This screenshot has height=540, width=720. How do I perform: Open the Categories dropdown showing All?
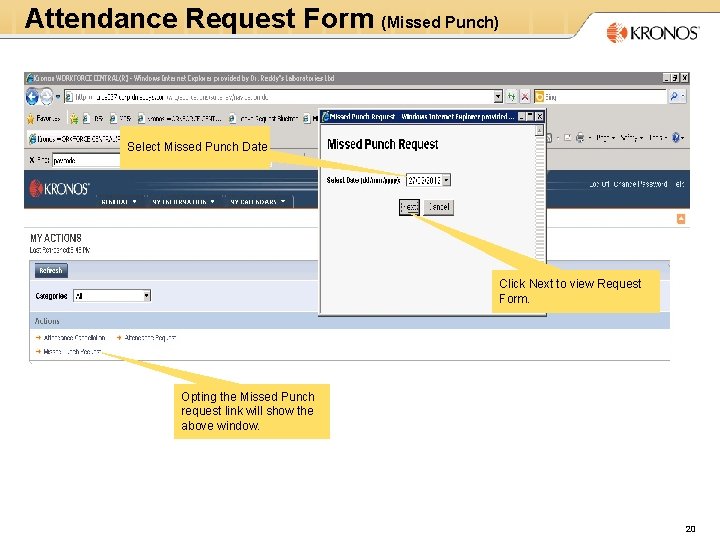point(112,296)
